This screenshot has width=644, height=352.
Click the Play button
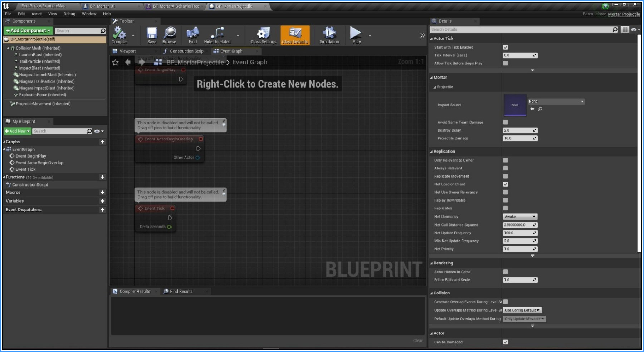(356, 35)
